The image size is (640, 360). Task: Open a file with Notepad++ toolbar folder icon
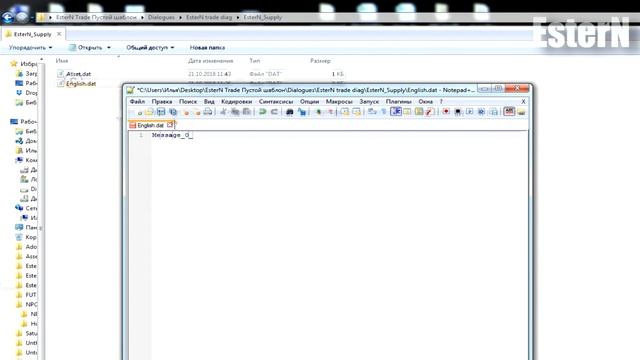click(149, 111)
